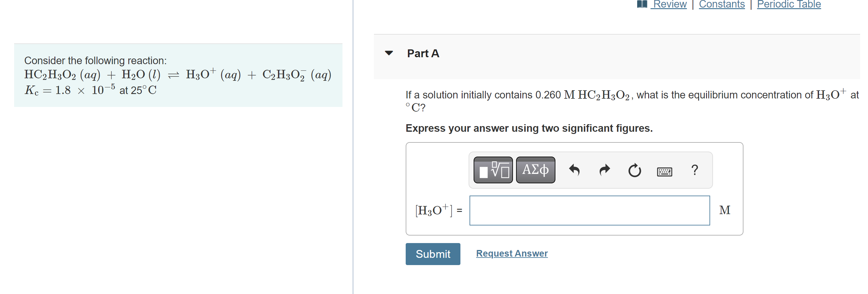Click the M unit label

725,210
